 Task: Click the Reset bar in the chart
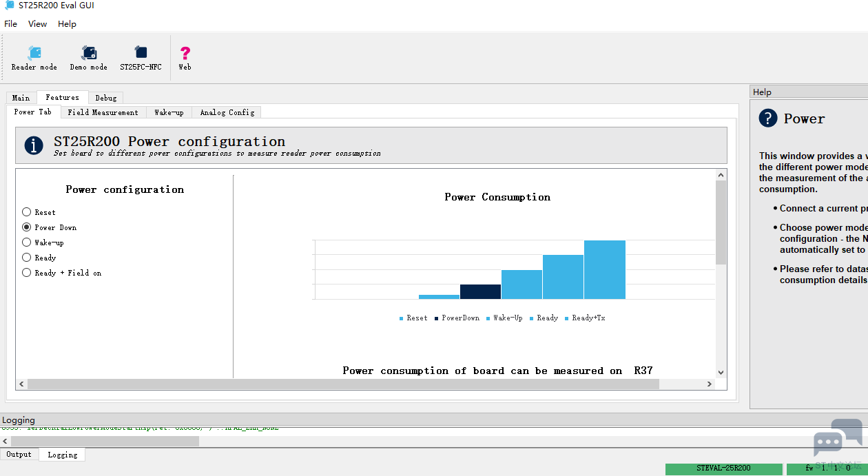(x=439, y=297)
